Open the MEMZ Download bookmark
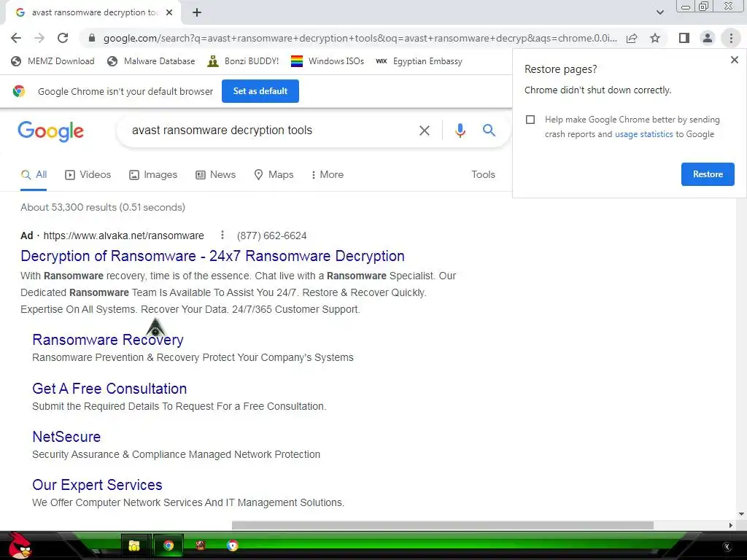 click(53, 61)
